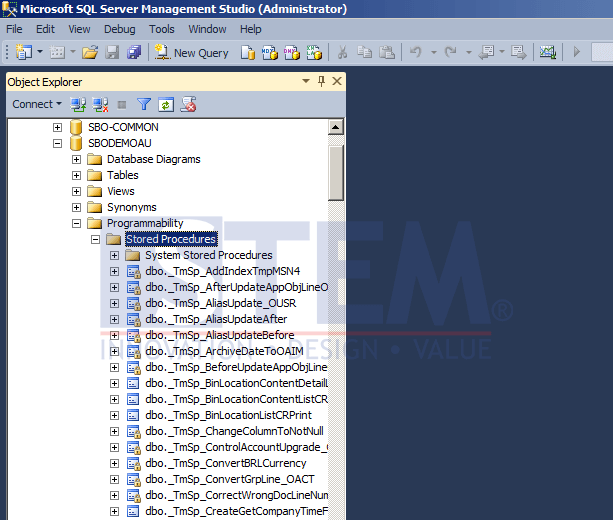Click the Filter funnel icon

click(x=144, y=104)
